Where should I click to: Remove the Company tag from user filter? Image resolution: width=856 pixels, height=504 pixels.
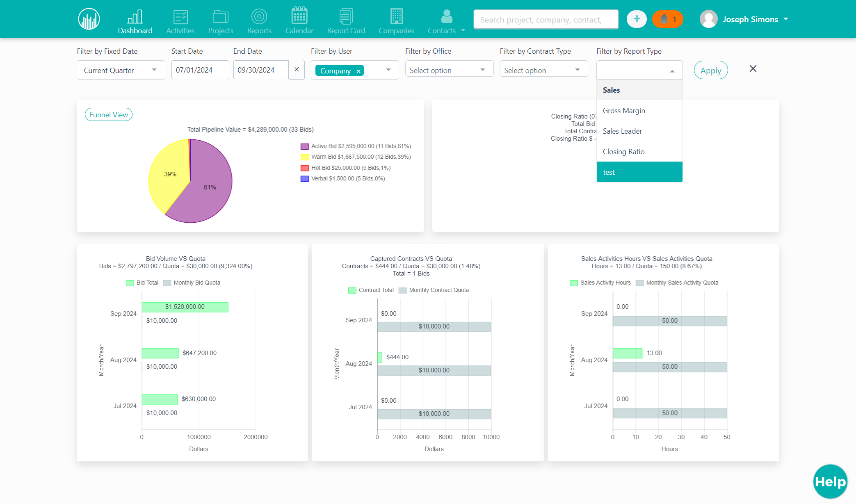click(358, 71)
